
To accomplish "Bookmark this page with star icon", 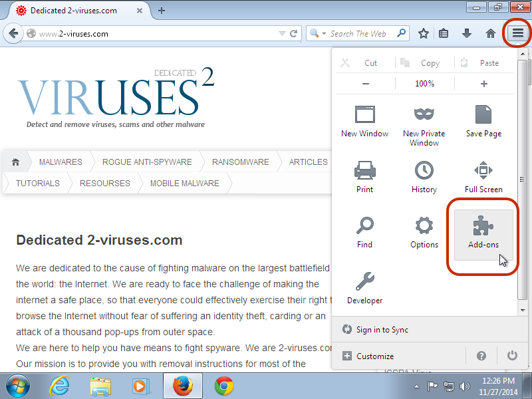I will click(423, 33).
